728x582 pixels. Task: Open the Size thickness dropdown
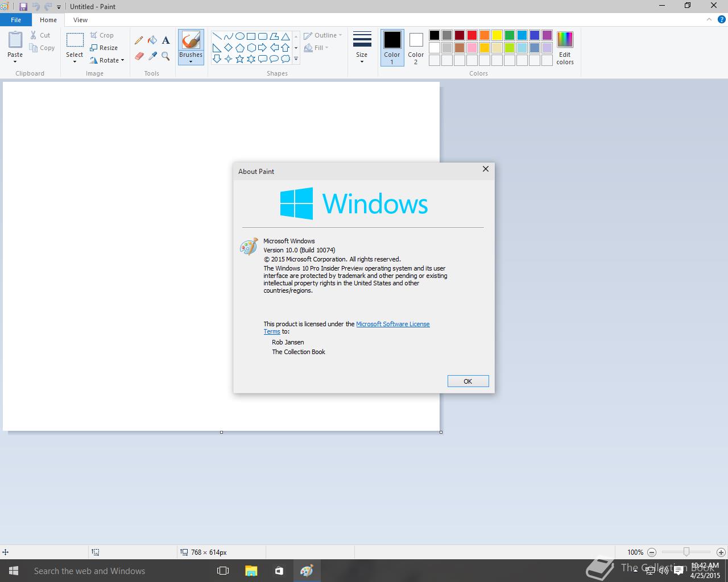362,48
